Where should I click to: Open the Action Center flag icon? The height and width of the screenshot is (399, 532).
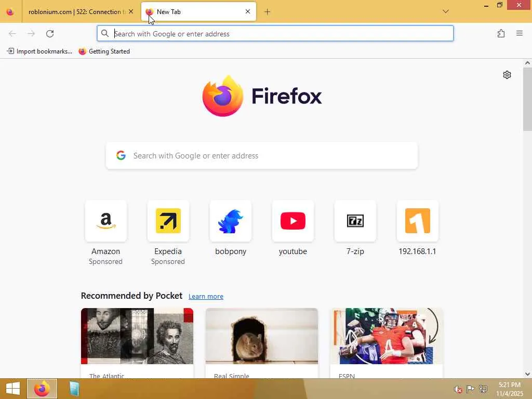pos(470,389)
